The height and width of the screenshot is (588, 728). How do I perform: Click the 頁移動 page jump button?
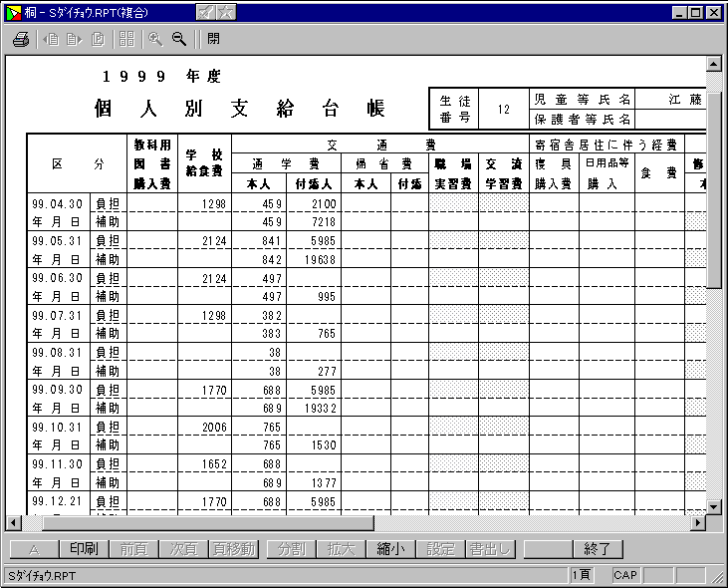point(234,549)
